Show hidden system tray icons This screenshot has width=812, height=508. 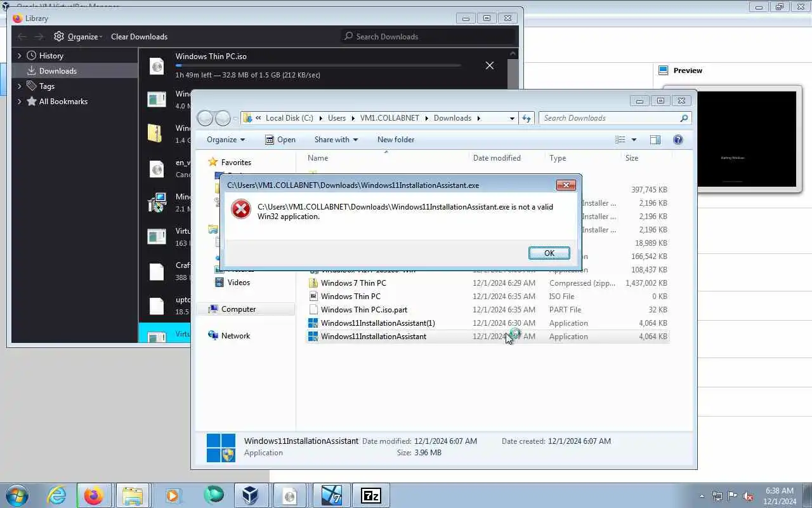click(702, 496)
